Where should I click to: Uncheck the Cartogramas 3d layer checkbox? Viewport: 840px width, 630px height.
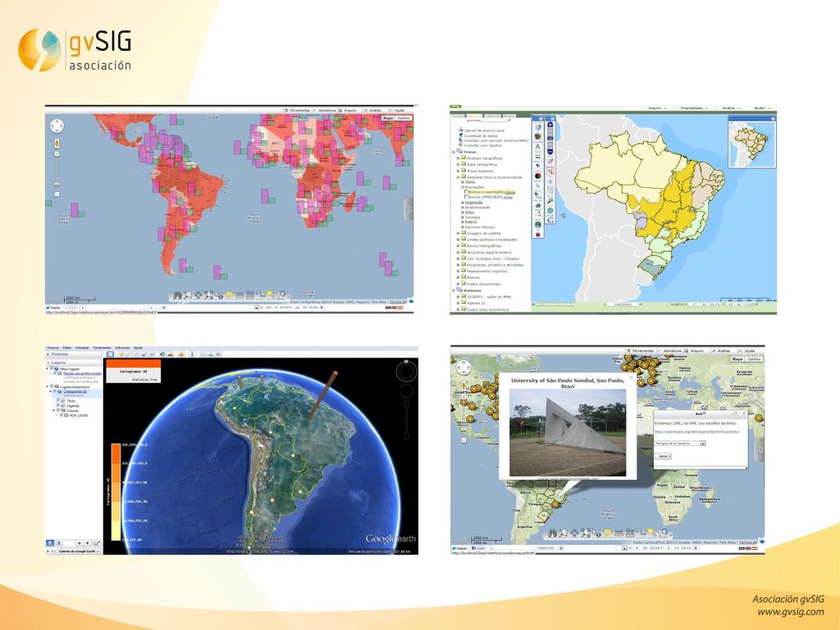point(54,391)
